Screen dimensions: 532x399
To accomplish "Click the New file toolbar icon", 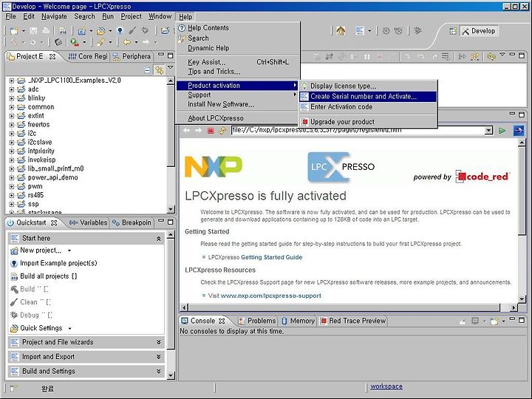I will pyautogui.click(x=14, y=31).
